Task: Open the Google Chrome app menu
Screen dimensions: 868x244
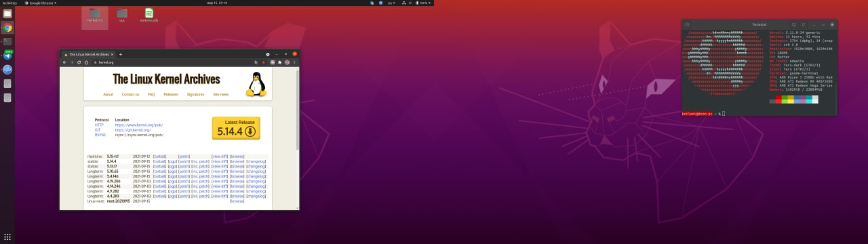Action: [x=41, y=3]
